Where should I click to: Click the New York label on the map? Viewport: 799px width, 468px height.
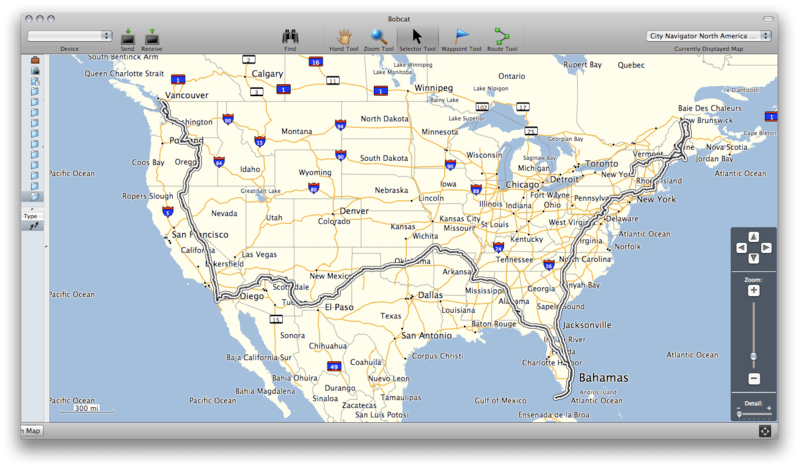tap(656, 199)
